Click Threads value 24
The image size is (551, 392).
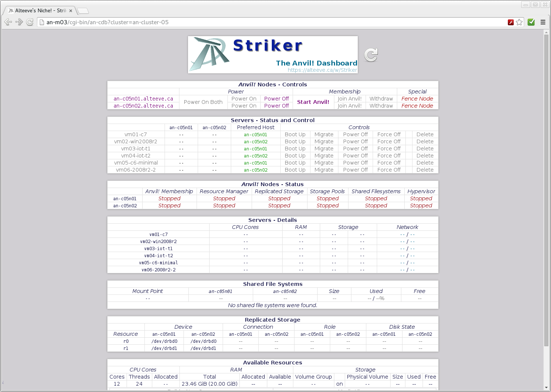point(139,384)
